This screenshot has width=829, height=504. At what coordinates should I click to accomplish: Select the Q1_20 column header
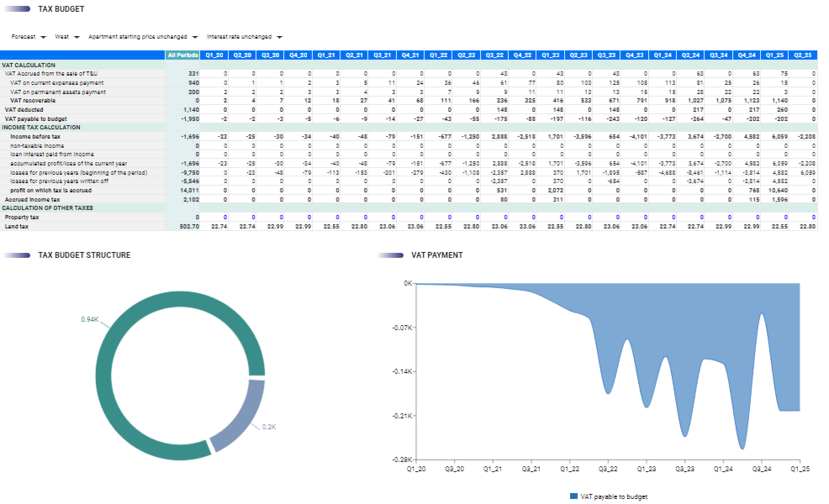point(214,55)
